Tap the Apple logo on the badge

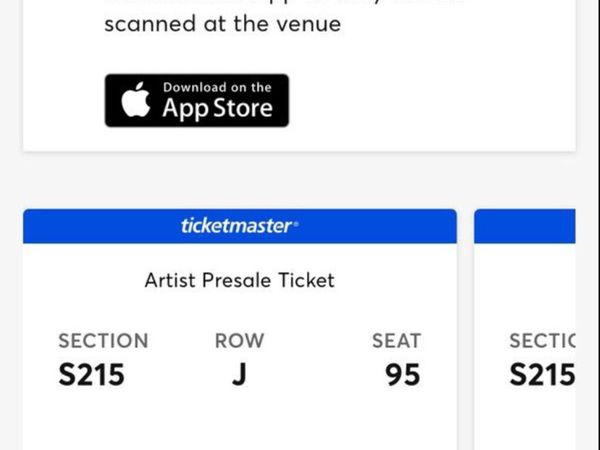pos(136,99)
